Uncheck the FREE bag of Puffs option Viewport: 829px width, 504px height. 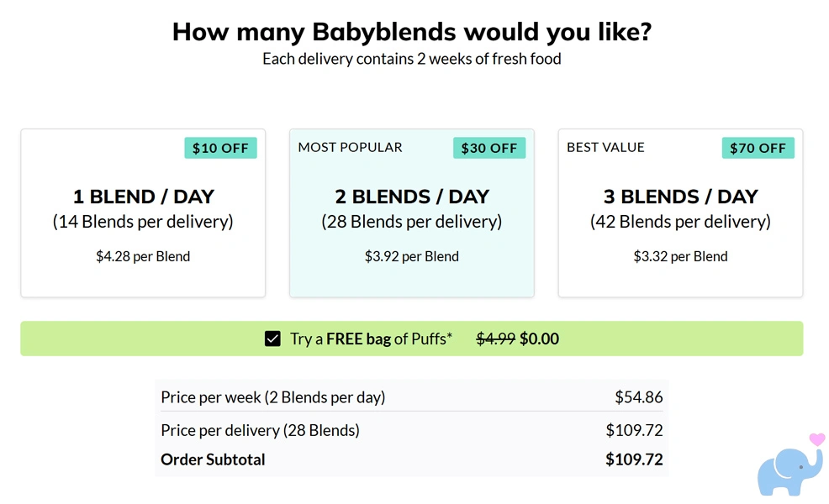272,338
